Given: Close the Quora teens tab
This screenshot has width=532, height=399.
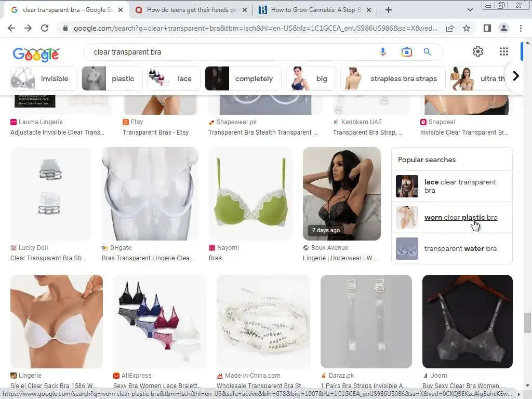Looking at the screenshot, I should [245, 10].
